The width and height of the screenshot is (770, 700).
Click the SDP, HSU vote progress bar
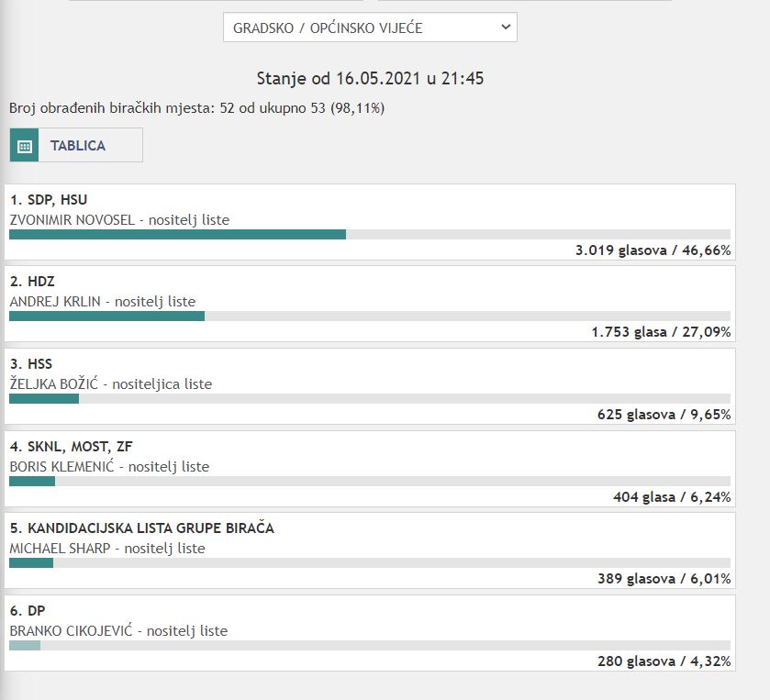coord(177,234)
